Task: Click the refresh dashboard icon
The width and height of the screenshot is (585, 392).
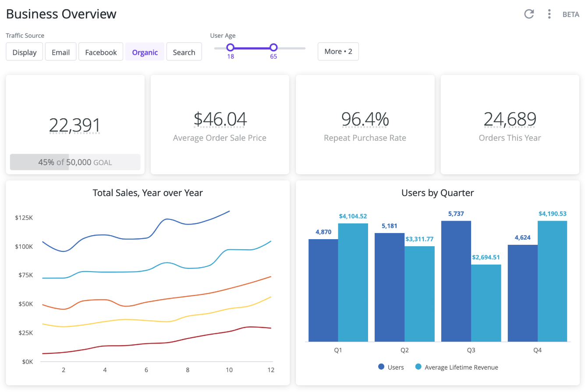Action: (x=529, y=14)
